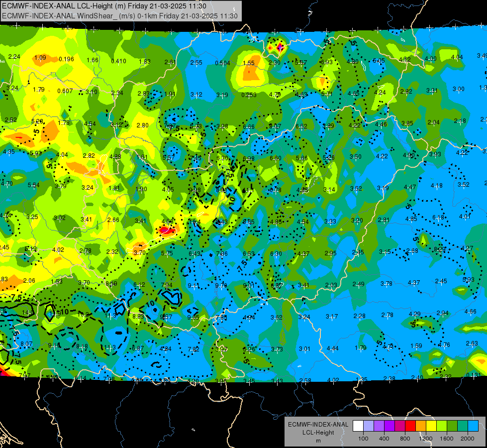Click the wind shear value 6.98
This screenshot has height=448, width=487.
(249, 159)
